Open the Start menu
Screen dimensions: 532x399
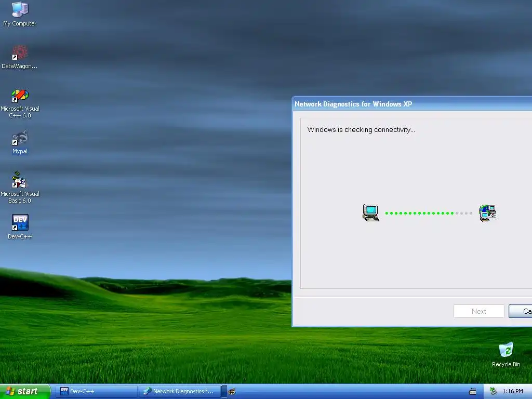pyautogui.click(x=25, y=391)
